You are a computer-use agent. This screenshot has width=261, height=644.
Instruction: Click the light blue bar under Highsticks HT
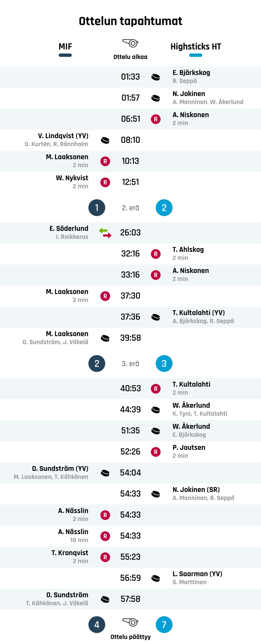[x=196, y=55]
